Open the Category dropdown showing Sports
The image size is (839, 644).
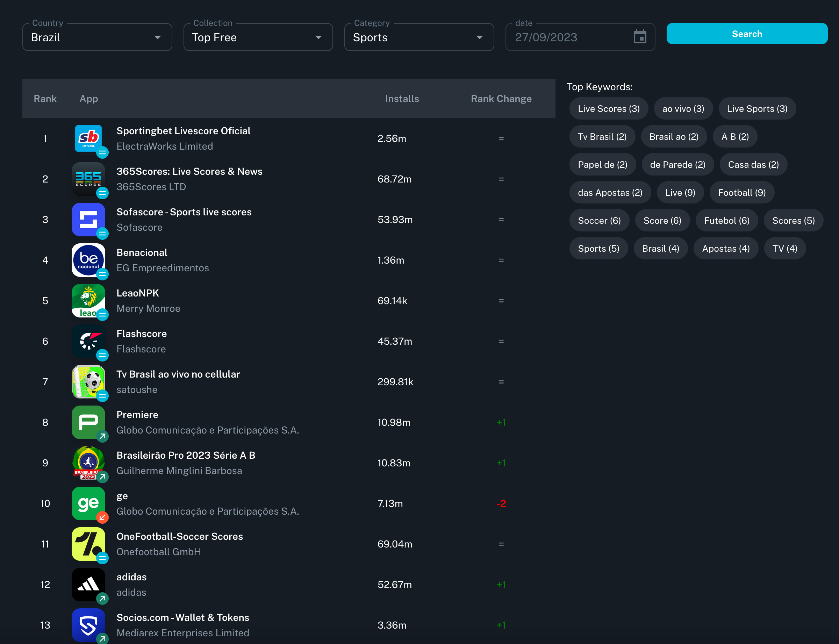[419, 37]
